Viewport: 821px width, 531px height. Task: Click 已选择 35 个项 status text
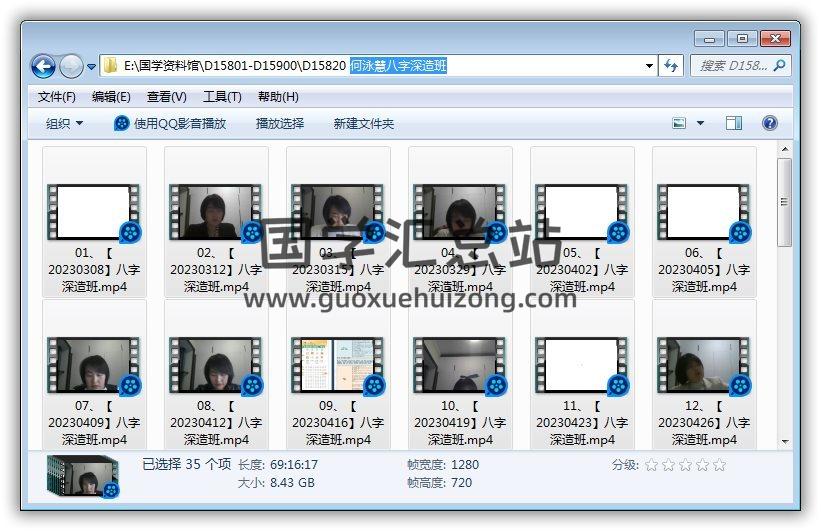(186, 464)
